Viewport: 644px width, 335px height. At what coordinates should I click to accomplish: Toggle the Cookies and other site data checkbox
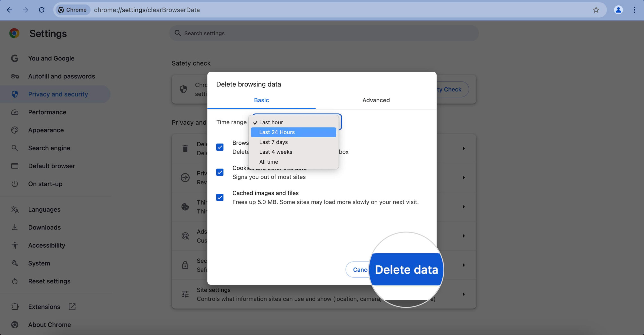[220, 172]
